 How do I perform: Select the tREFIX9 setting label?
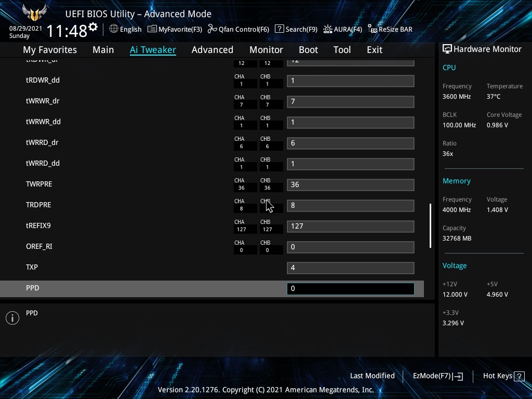click(38, 225)
